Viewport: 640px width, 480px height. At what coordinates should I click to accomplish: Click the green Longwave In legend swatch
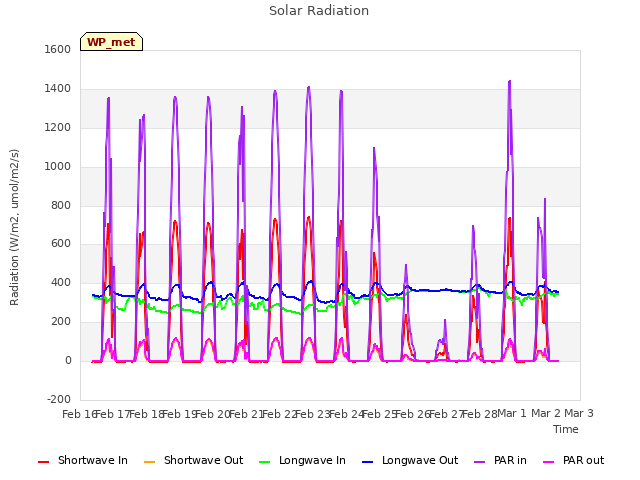pyautogui.click(x=264, y=462)
